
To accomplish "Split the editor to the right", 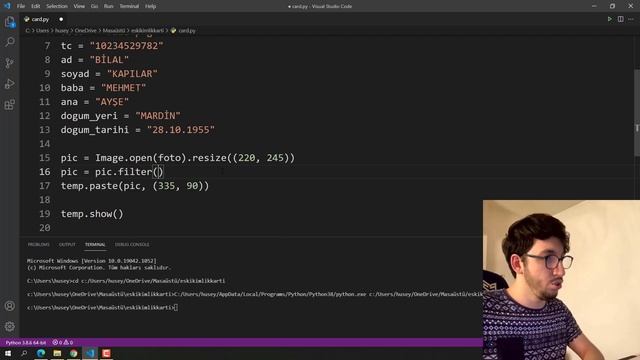I will (x=620, y=19).
